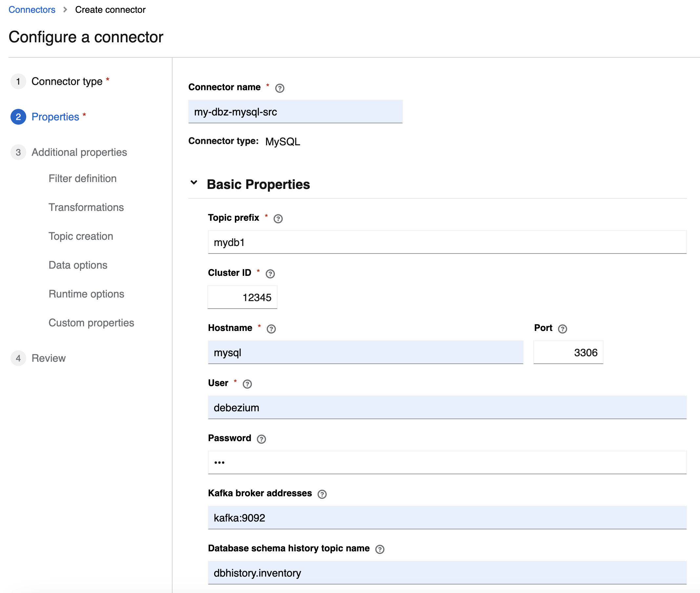Image resolution: width=700 pixels, height=593 pixels.
Task: Click the Port help question icon
Action: (x=562, y=329)
